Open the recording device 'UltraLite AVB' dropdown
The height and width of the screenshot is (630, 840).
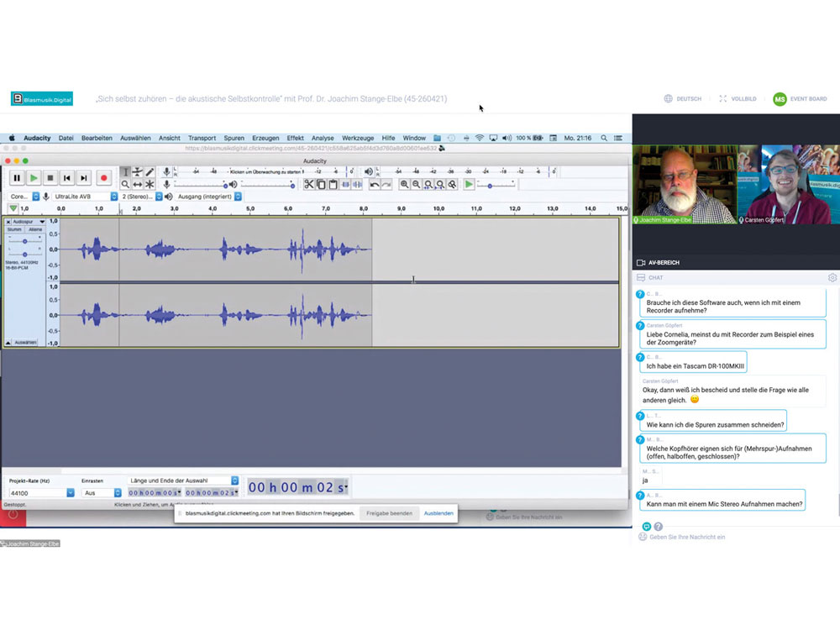[x=85, y=197]
